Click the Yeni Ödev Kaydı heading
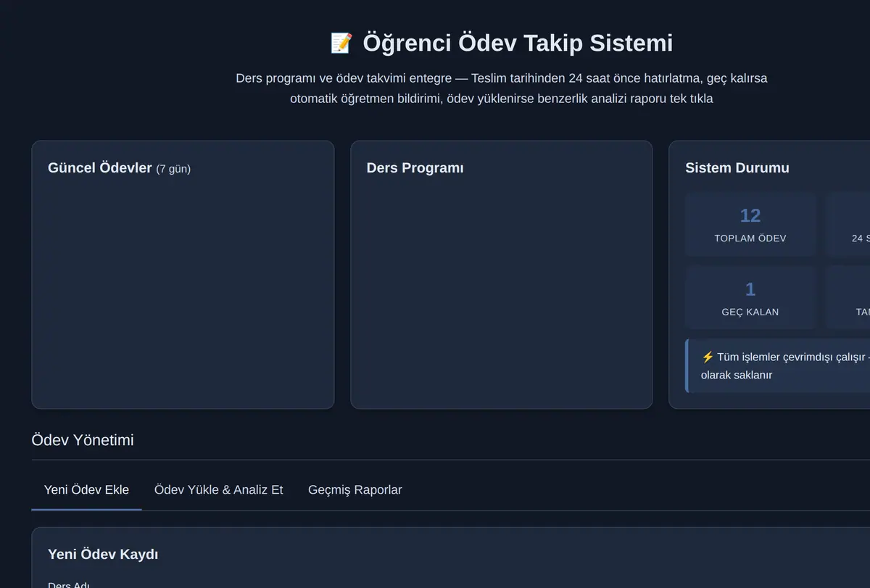The width and height of the screenshot is (870, 588). [103, 554]
